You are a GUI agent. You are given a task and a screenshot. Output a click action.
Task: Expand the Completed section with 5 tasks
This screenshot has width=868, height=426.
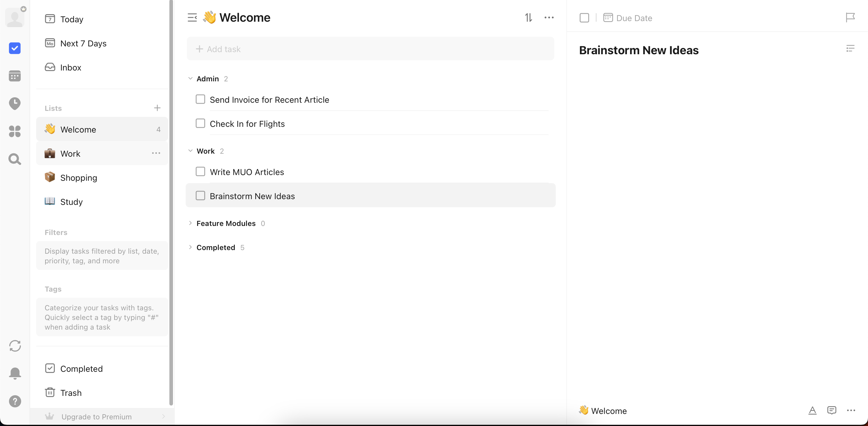(190, 248)
